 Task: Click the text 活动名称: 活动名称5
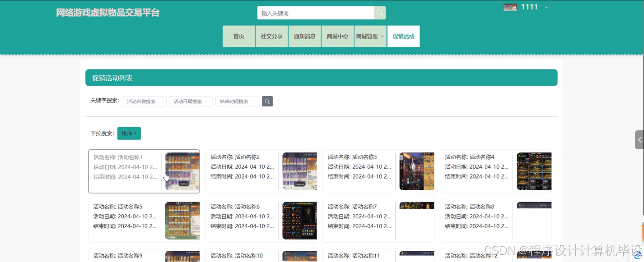tap(118, 207)
